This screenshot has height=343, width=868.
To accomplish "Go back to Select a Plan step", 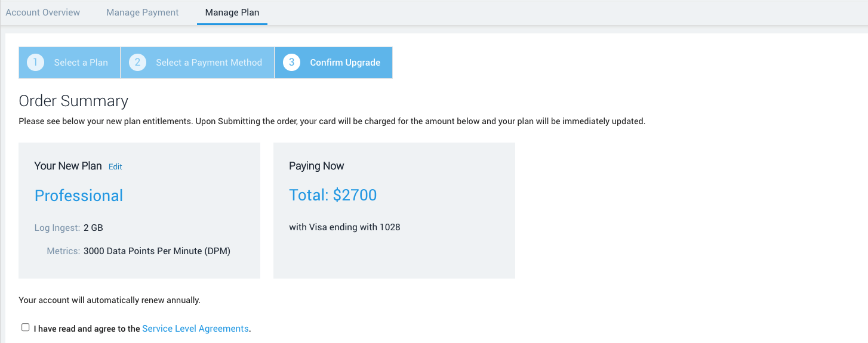I will 81,63.
